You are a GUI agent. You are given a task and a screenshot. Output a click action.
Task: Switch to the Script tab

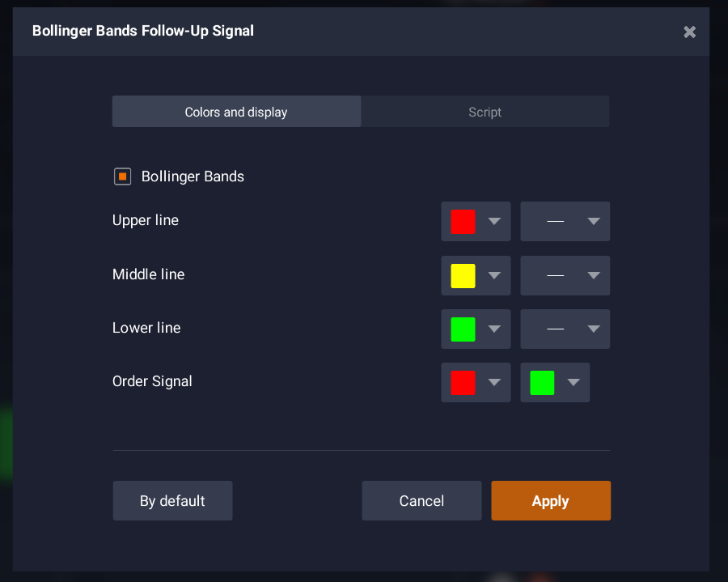(485, 112)
